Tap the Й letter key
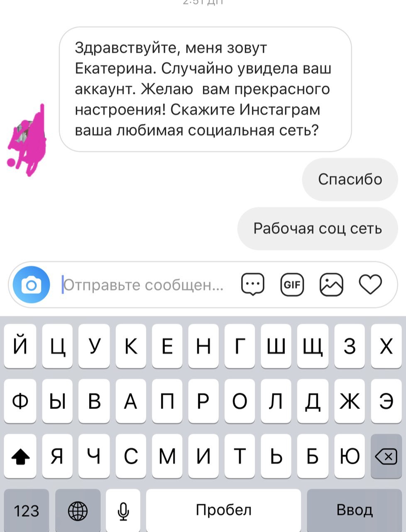 [20, 346]
